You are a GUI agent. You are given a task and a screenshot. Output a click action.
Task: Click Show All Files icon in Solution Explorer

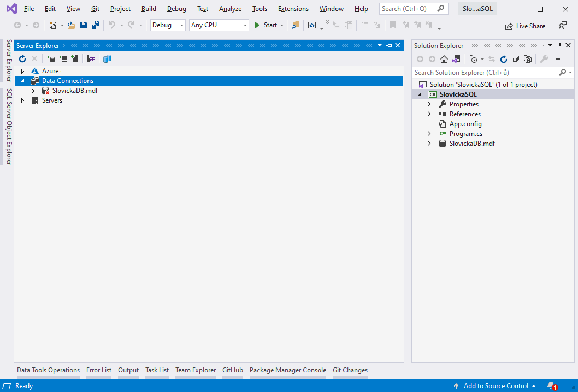click(x=528, y=59)
